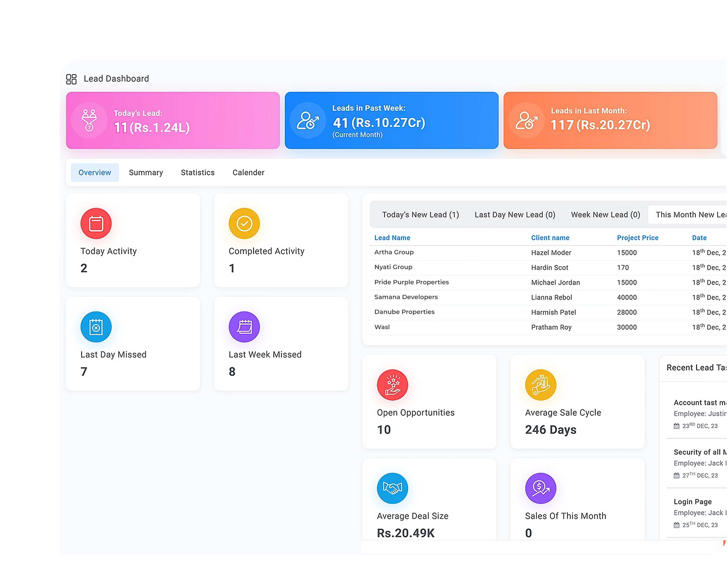Image resolution: width=728 pixels, height=562 pixels.
Task: Click the yellow Average Sale Cycle icon
Action: coord(540,385)
